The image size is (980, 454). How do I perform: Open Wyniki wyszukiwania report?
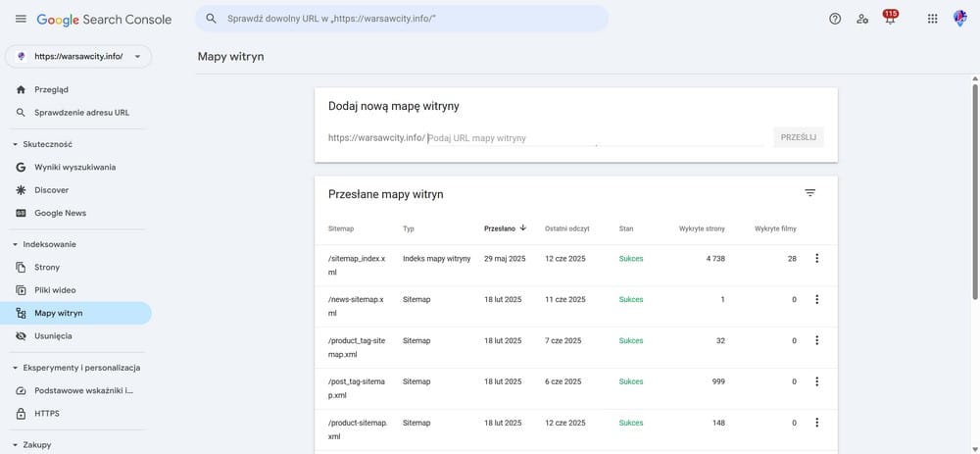(75, 167)
